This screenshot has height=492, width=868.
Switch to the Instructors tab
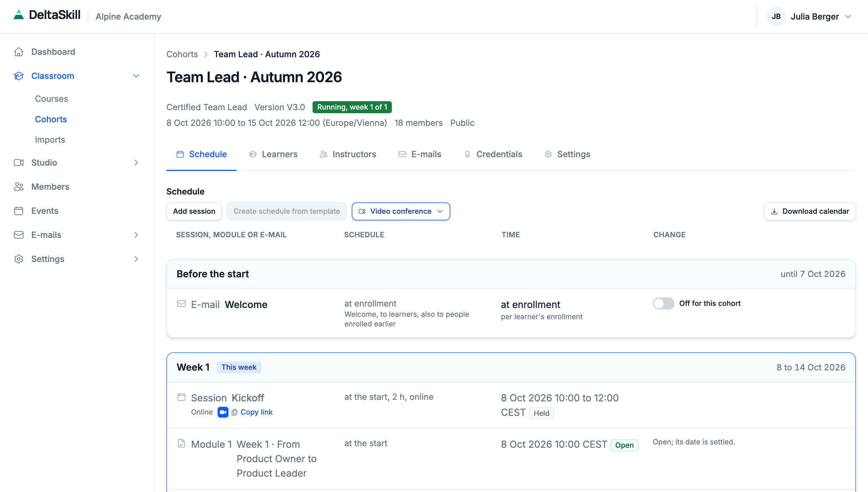pos(348,154)
